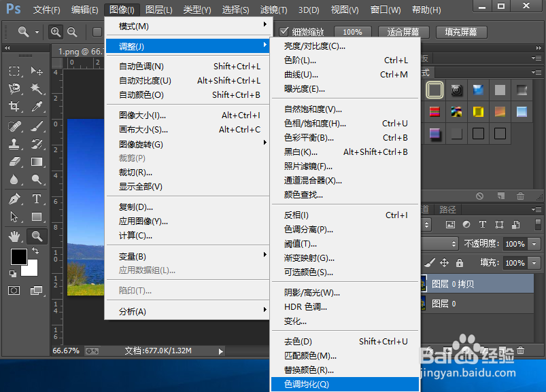This screenshot has width=546, height=392.
Task: Click the 填充屏幕 button
Action: [461, 31]
